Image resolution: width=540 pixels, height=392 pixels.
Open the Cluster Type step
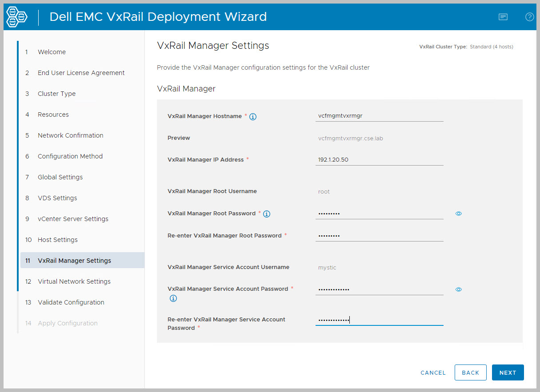point(56,94)
